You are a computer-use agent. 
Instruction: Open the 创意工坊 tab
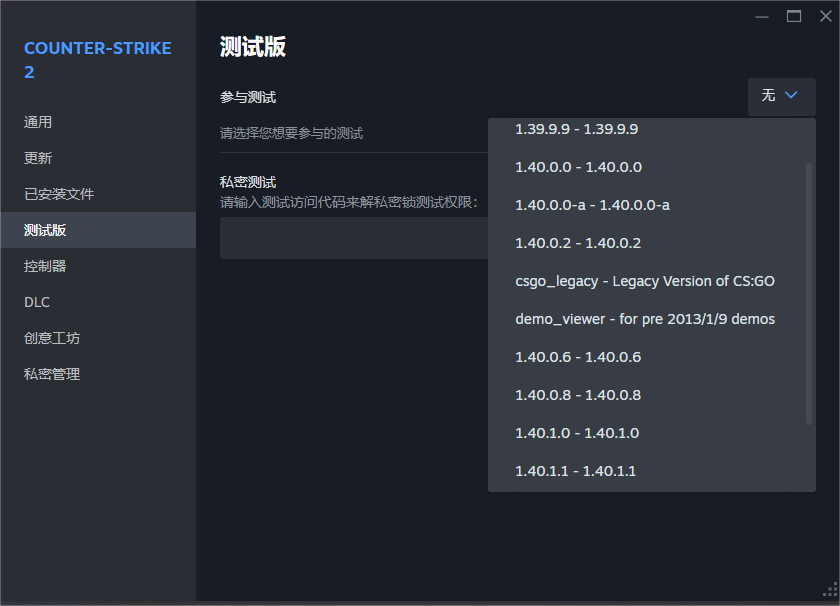[x=52, y=338]
